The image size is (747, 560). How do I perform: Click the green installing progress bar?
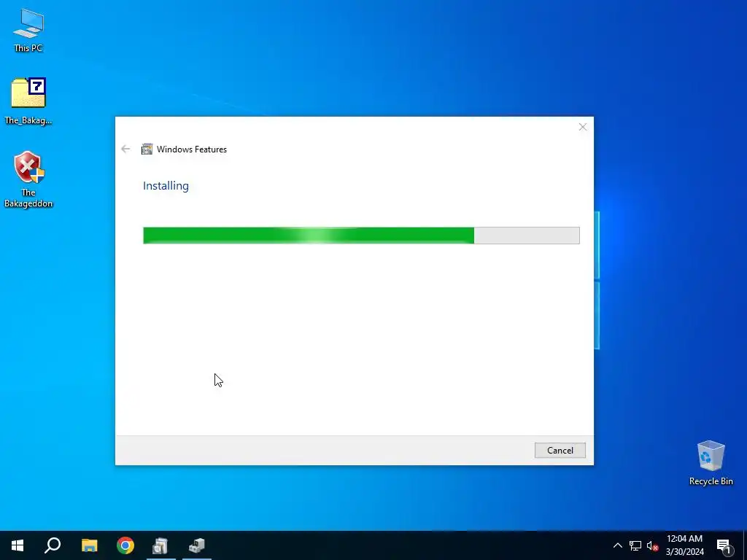361,236
